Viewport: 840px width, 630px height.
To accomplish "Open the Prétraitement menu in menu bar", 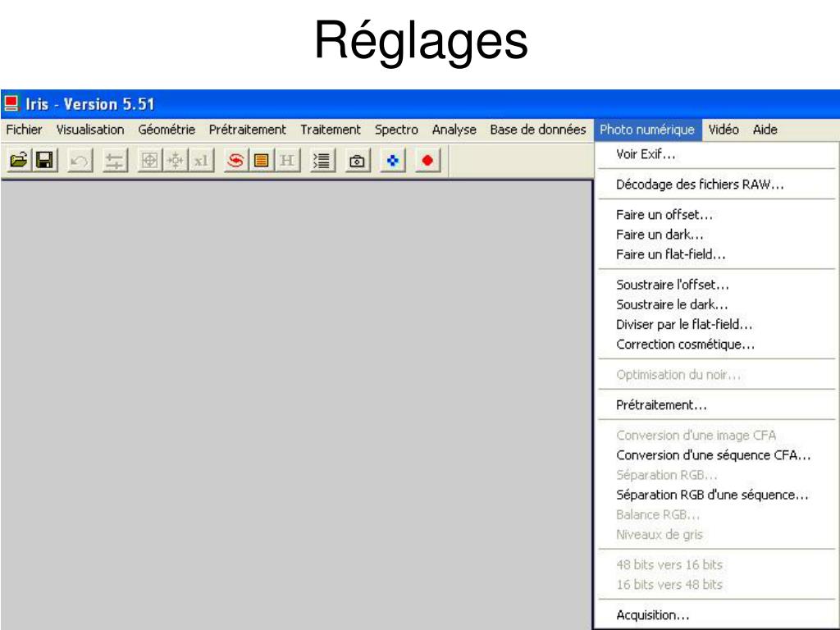I will point(248,130).
